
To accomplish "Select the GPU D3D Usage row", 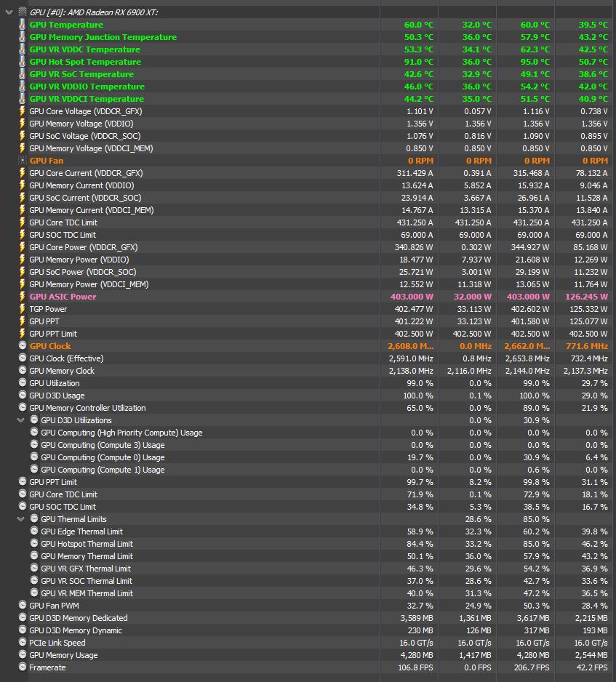I will 57,396.
